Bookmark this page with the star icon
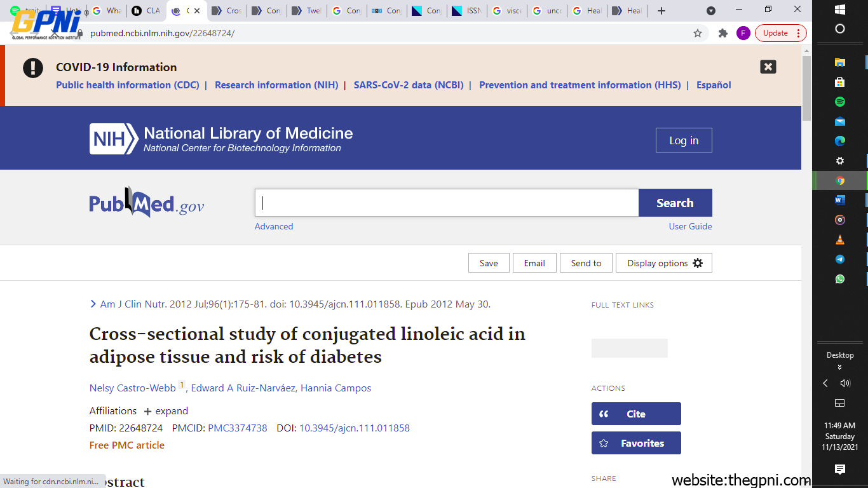This screenshot has width=868, height=488. click(698, 33)
